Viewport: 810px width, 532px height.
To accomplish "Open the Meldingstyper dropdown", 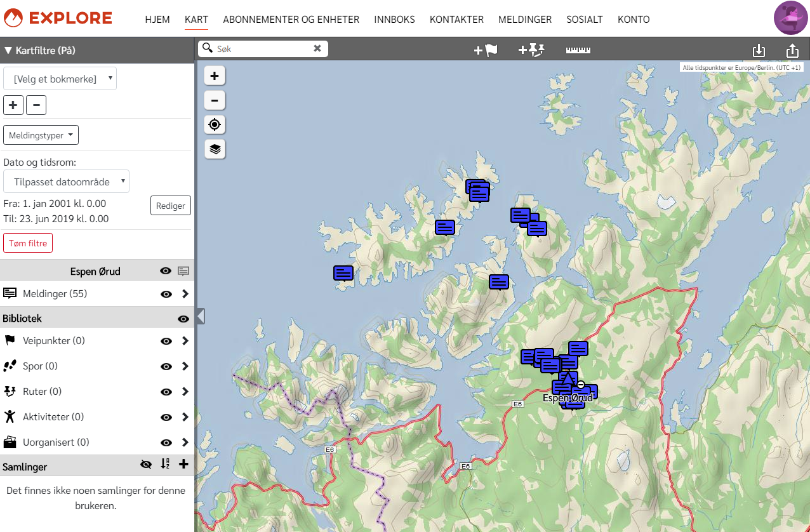I will click(41, 135).
